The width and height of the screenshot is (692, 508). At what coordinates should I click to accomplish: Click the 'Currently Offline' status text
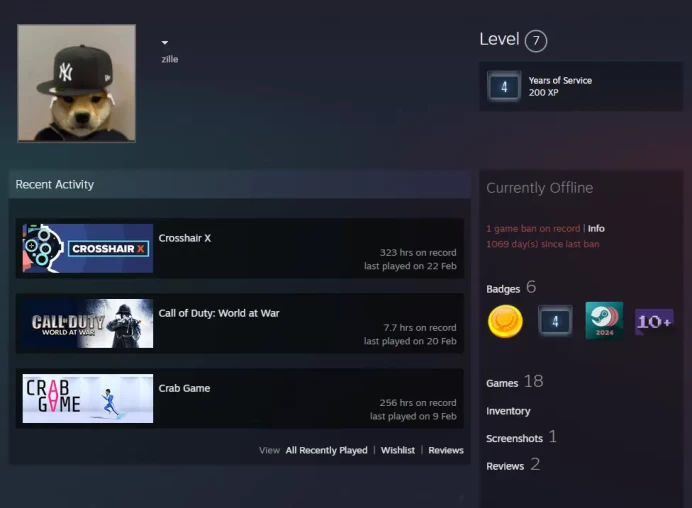540,188
